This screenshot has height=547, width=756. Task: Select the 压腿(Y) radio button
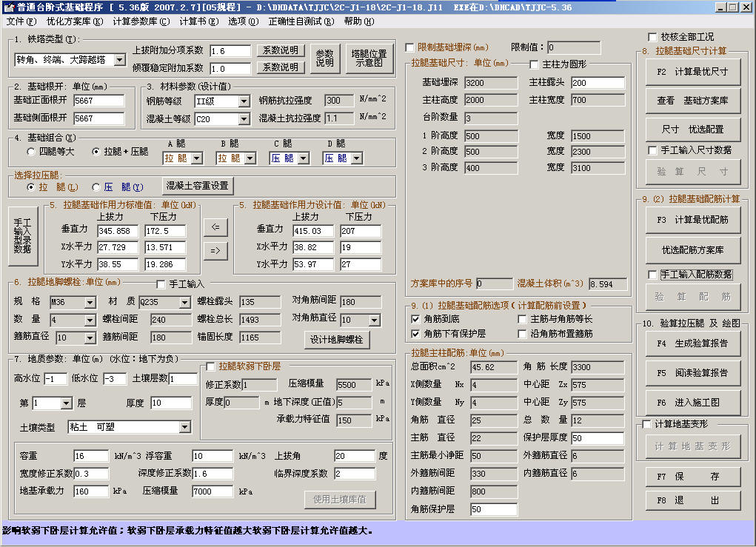(96, 187)
